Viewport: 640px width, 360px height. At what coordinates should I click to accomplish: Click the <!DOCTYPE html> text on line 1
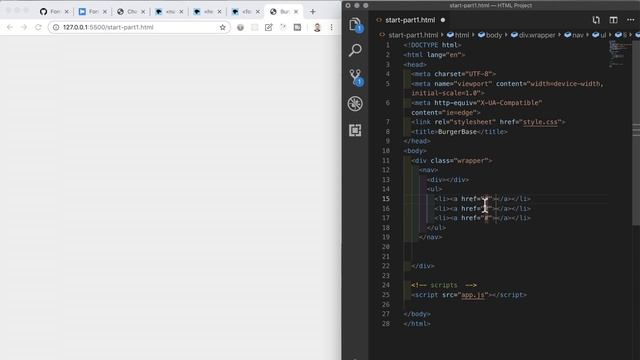(432, 45)
